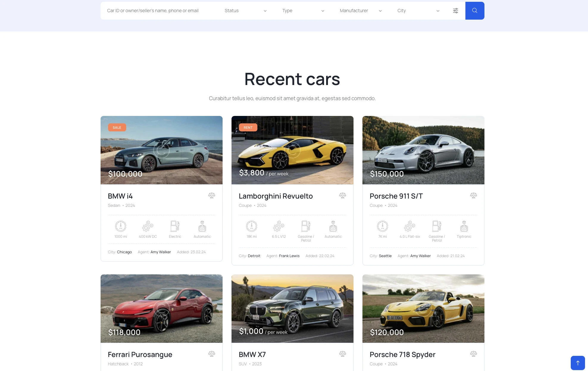
Task: Click agent Frank Lewis link
Action: [289, 256]
